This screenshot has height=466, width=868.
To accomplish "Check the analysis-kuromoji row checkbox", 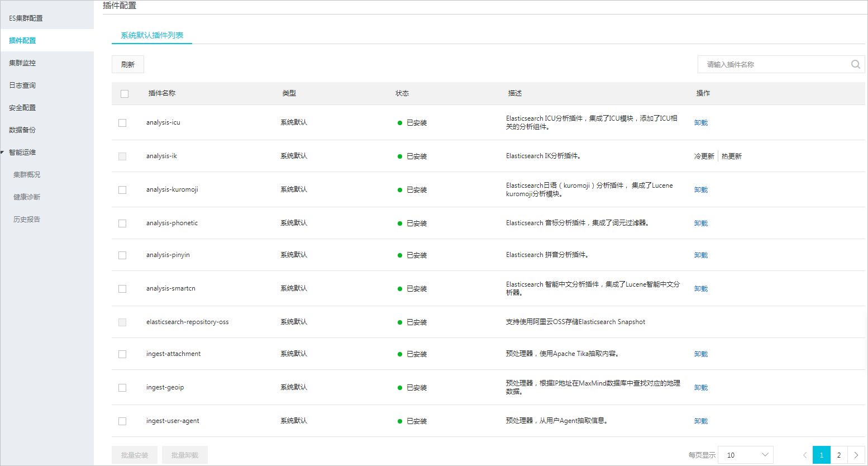I will point(122,190).
